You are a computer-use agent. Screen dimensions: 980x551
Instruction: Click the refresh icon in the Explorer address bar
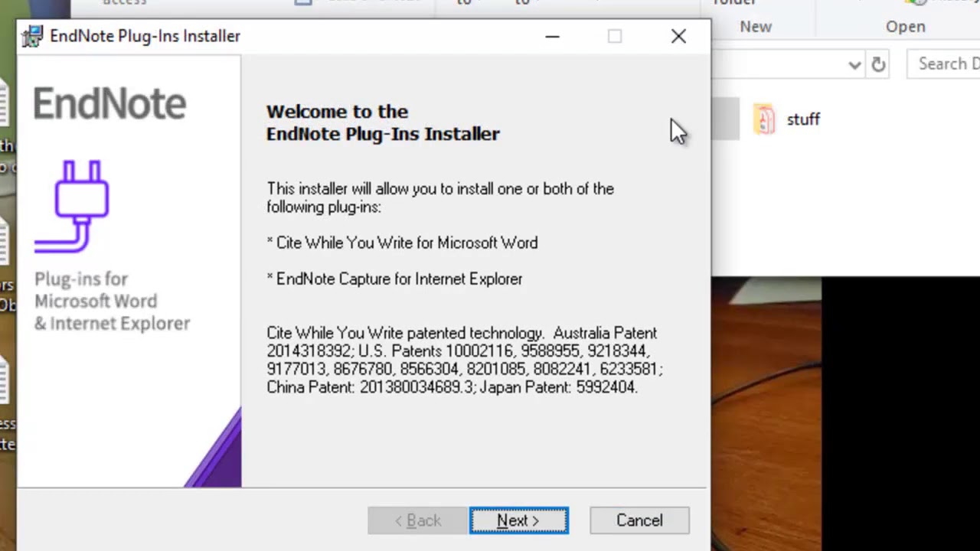pos(878,64)
